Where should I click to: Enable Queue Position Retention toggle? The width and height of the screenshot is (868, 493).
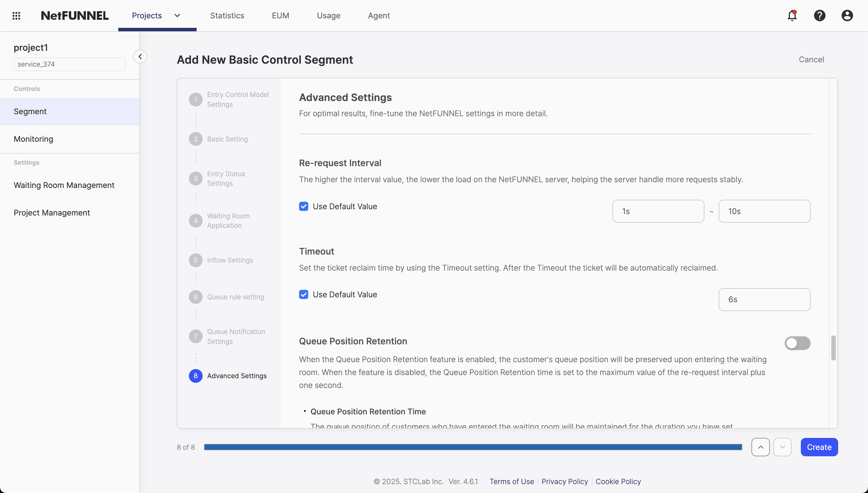tap(797, 343)
